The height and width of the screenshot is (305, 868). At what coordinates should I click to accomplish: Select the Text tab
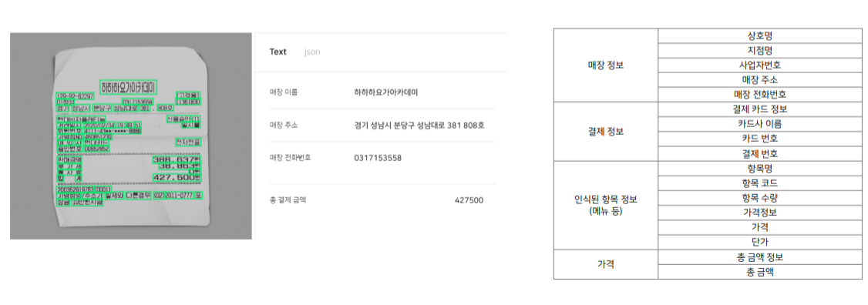click(278, 52)
